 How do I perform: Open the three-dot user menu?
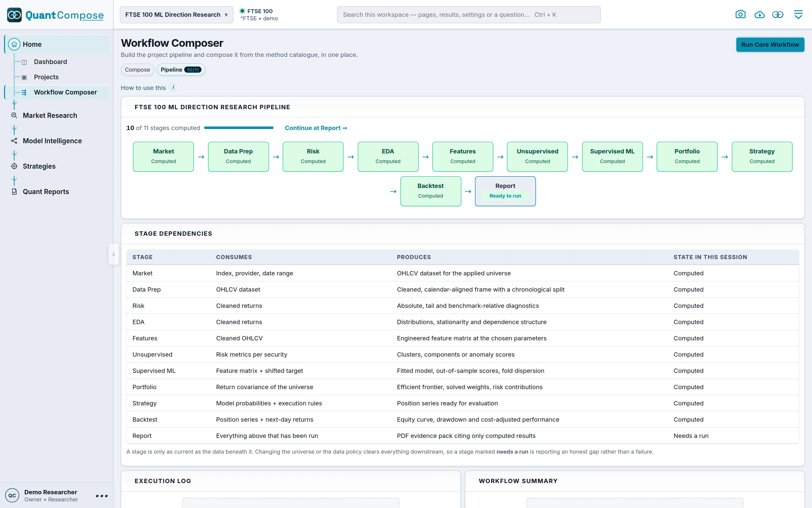coord(102,496)
